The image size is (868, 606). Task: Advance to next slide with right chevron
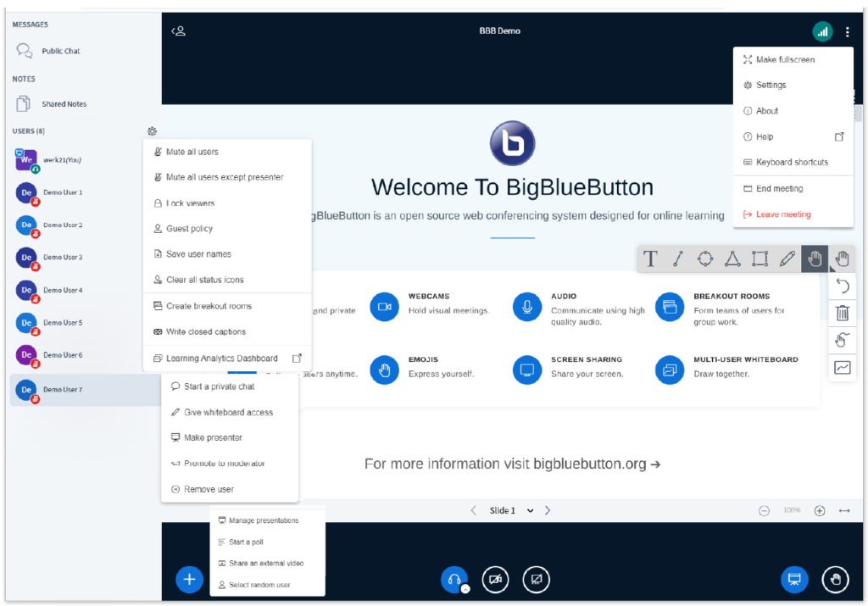(x=548, y=510)
